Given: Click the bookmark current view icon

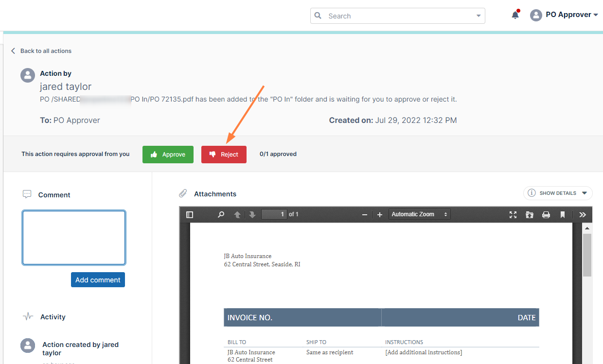Looking at the screenshot, I should [563, 214].
